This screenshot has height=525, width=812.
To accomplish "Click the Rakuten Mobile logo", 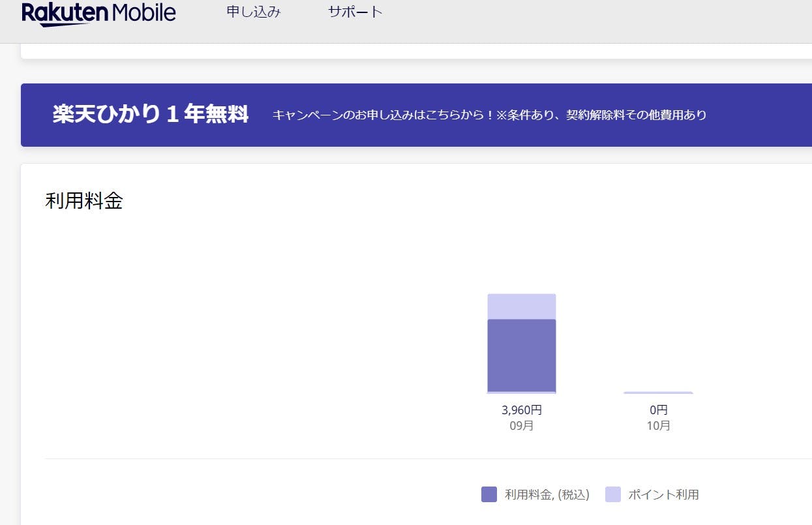I will tap(98, 13).
